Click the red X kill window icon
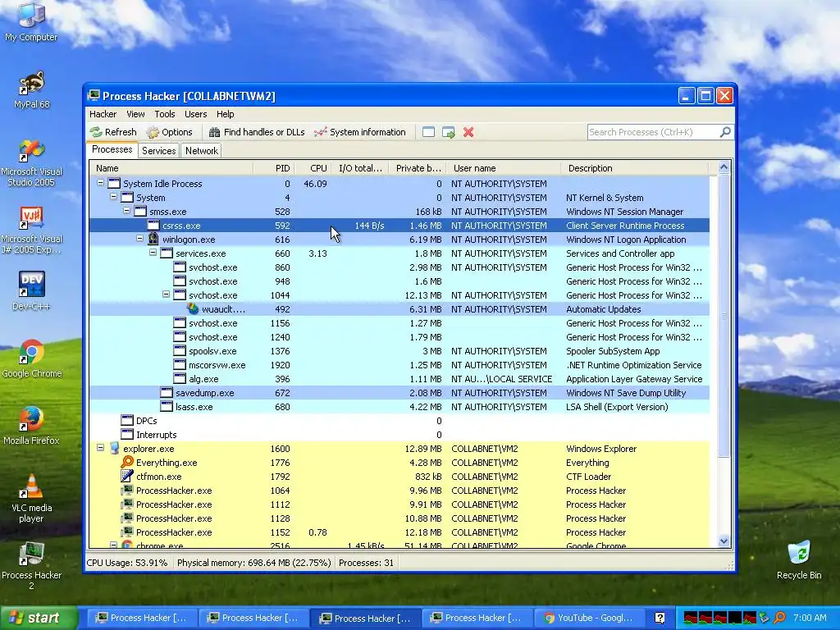 click(x=468, y=132)
